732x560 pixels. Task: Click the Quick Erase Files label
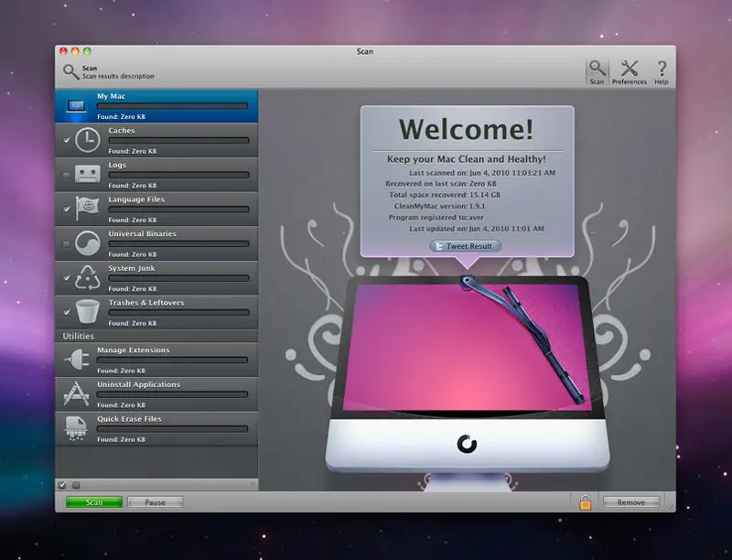pos(129,419)
